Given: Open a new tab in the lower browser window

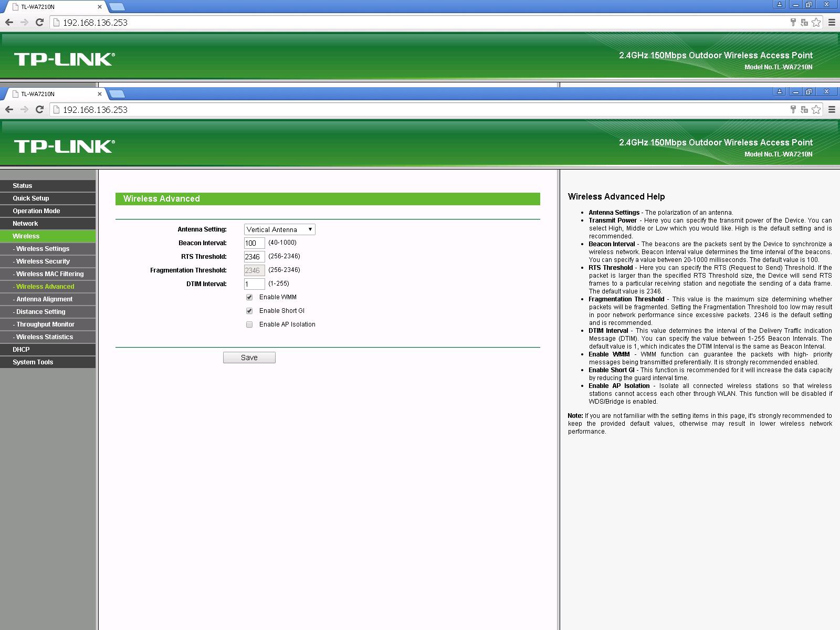Looking at the screenshot, I should coord(117,94).
